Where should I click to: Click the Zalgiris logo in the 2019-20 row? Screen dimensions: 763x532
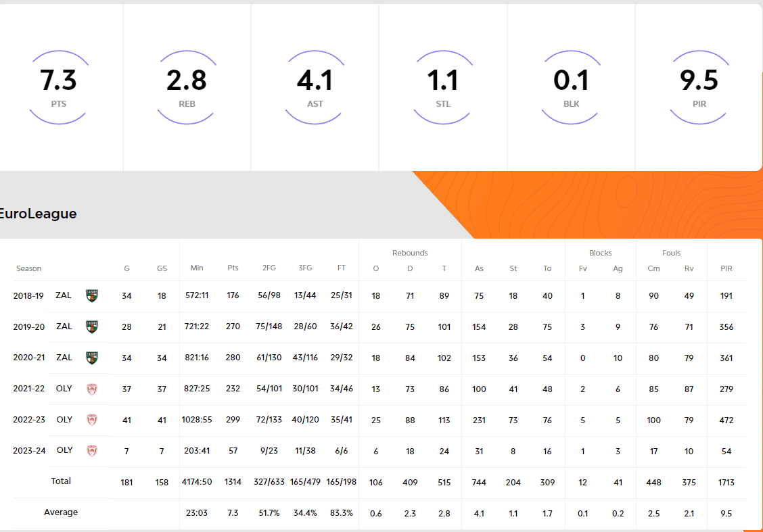92,327
